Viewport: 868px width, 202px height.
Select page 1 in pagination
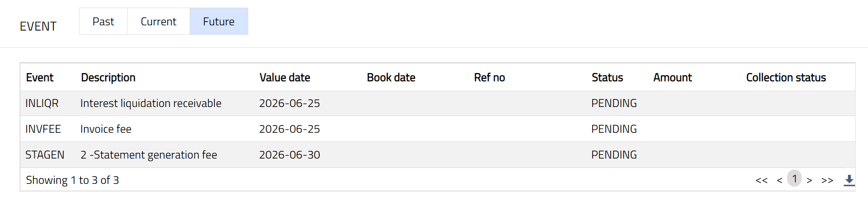tap(794, 179)
